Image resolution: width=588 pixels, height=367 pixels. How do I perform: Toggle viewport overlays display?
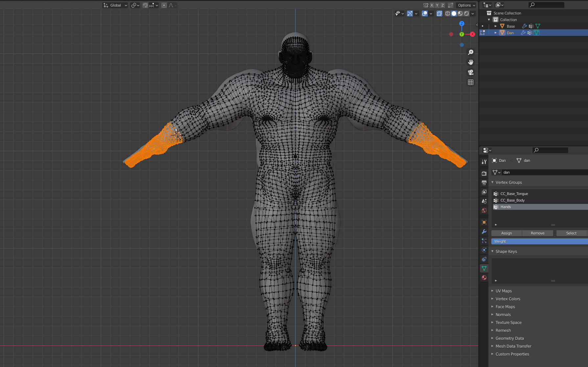(x=425, y=13)
